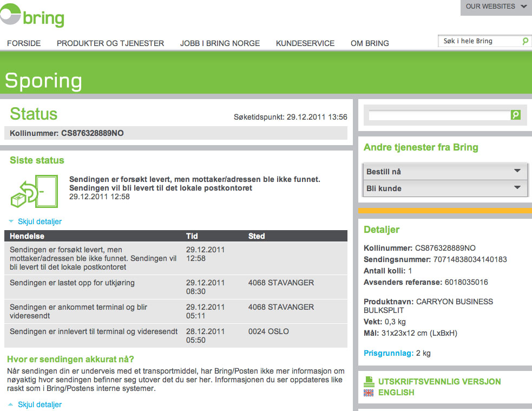This screenshot has width=532, height=411.
Task: Click the 'Hvor er sendingen akkurat nå?' heading
Action: pos(70,360)
